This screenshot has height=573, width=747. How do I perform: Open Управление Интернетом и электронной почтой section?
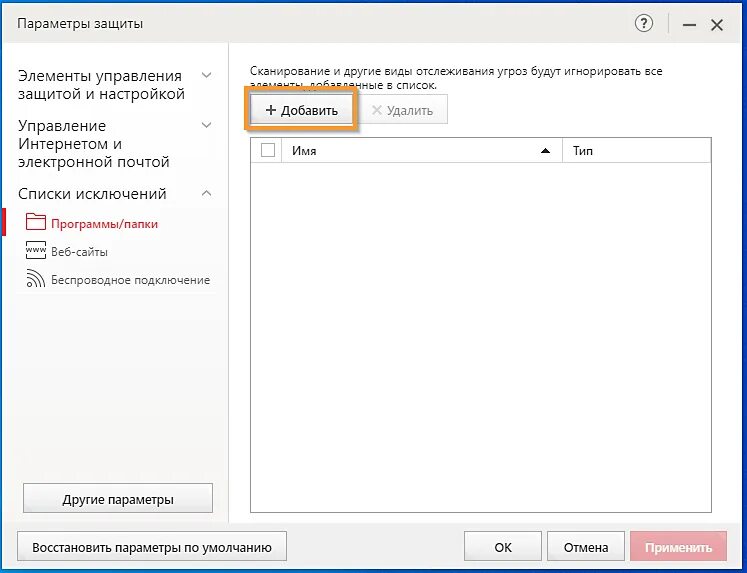(94, 144)
